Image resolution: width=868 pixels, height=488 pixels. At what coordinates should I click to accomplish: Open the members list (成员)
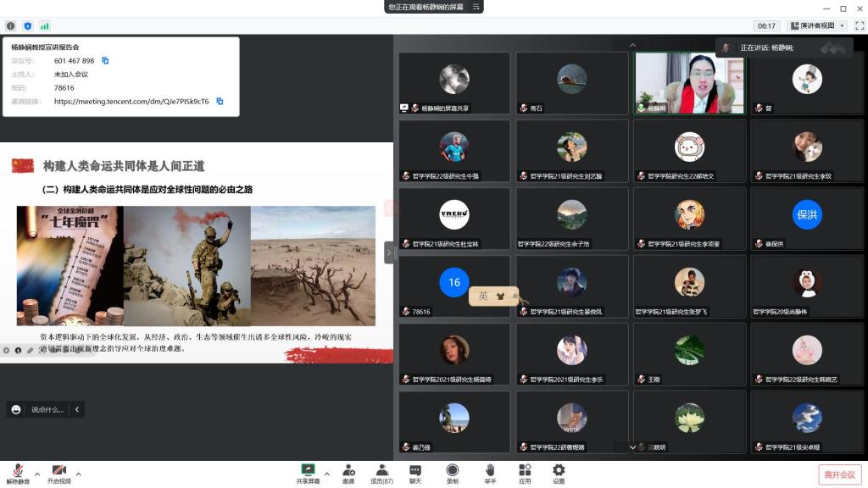click(381, 473)
